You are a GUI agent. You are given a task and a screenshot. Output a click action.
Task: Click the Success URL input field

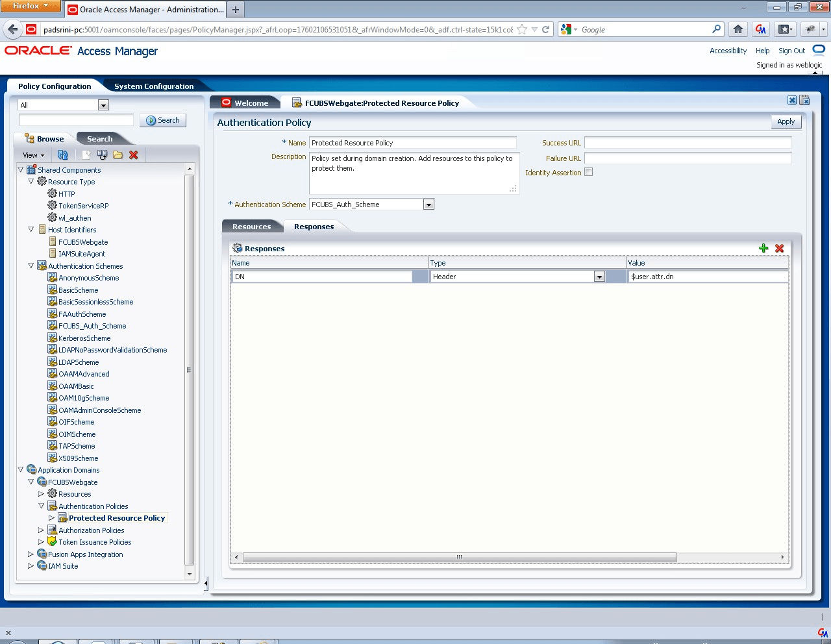(x=688, y=143)
